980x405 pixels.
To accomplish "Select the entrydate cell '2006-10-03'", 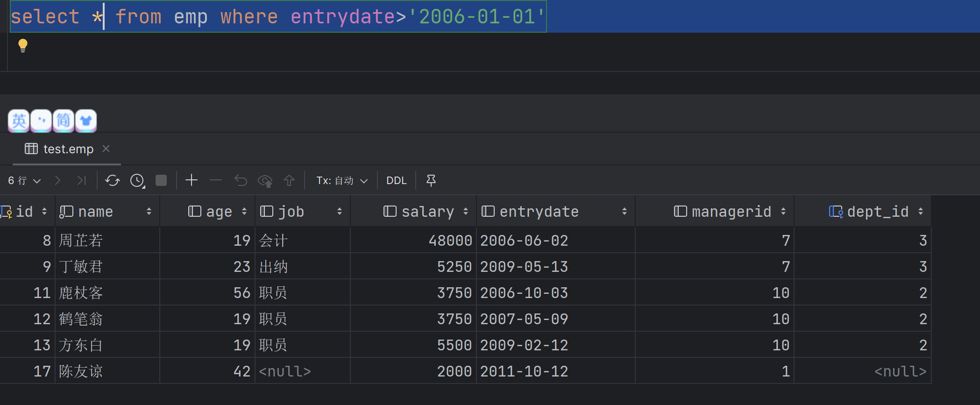I will click(556, 292).
